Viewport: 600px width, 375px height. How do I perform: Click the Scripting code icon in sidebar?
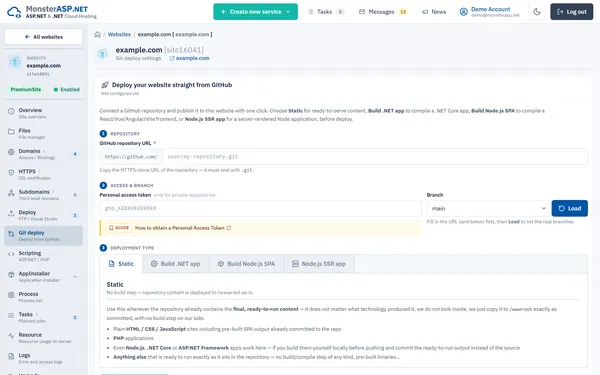pyautogui.click(x=11, y=254)
